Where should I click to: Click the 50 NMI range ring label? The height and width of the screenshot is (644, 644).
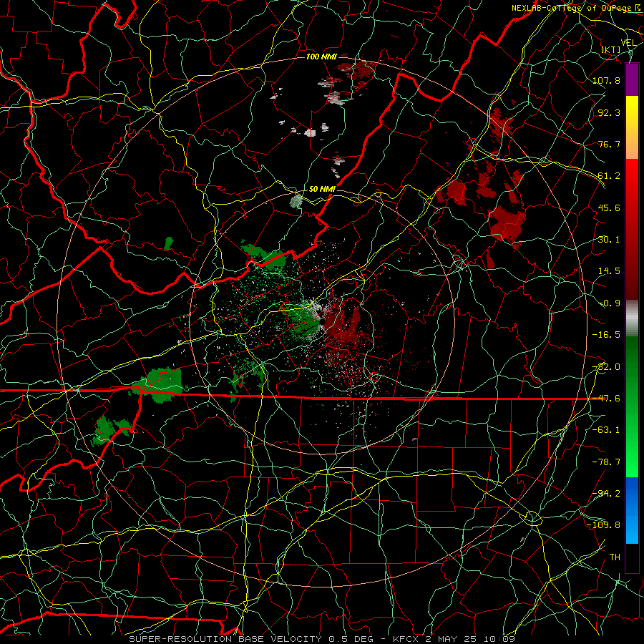coord(323,189)
